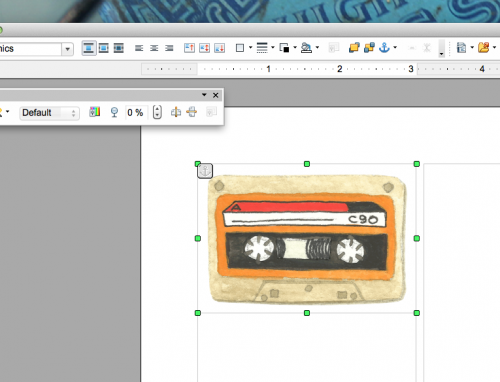Align image to top
The image size is (500, 382).
[189, 48]
